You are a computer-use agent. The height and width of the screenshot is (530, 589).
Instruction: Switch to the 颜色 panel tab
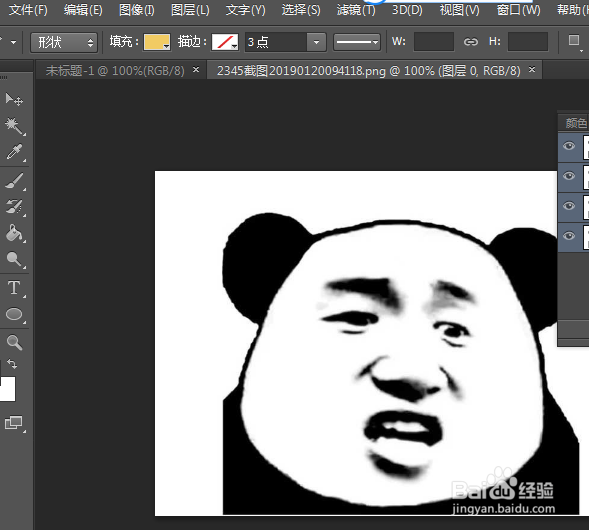(576, 123)
